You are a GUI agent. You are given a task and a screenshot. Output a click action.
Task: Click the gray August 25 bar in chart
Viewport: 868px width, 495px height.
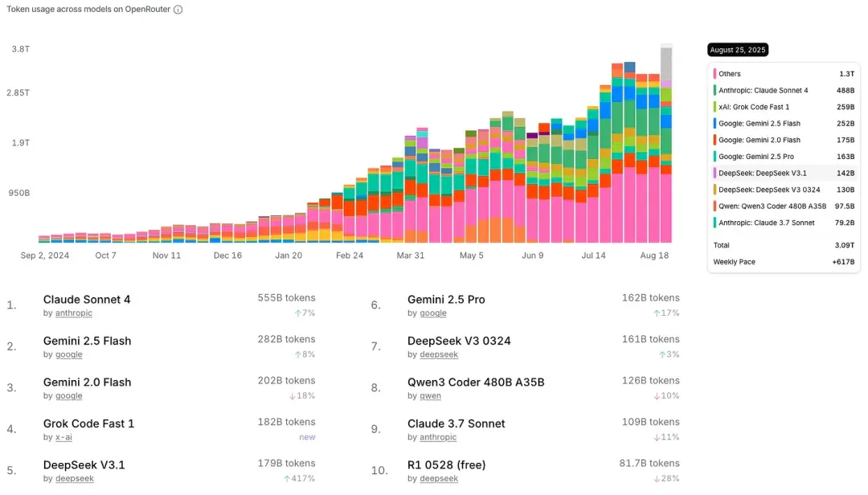point(666,63)
